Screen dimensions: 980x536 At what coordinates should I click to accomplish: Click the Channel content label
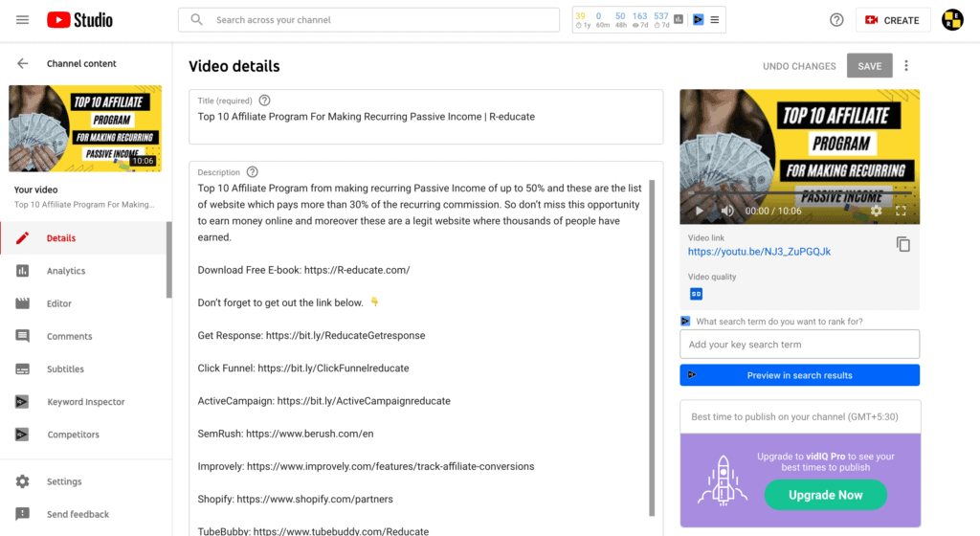pyautogui.click(x=81, y=64)
